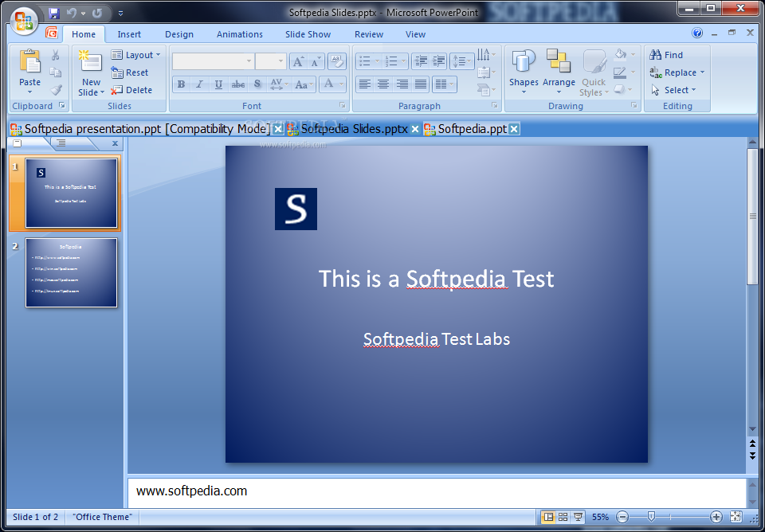765x532 pixels.
Task: Expand the Numbering dropdown arrow
Action: pyautogui.click(x=404, y=61)
